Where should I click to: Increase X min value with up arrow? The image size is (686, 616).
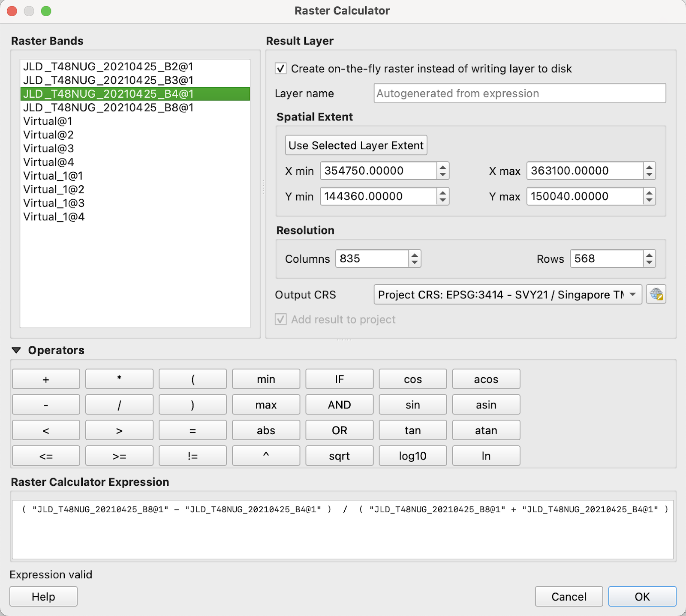click(x=443, y=167)
